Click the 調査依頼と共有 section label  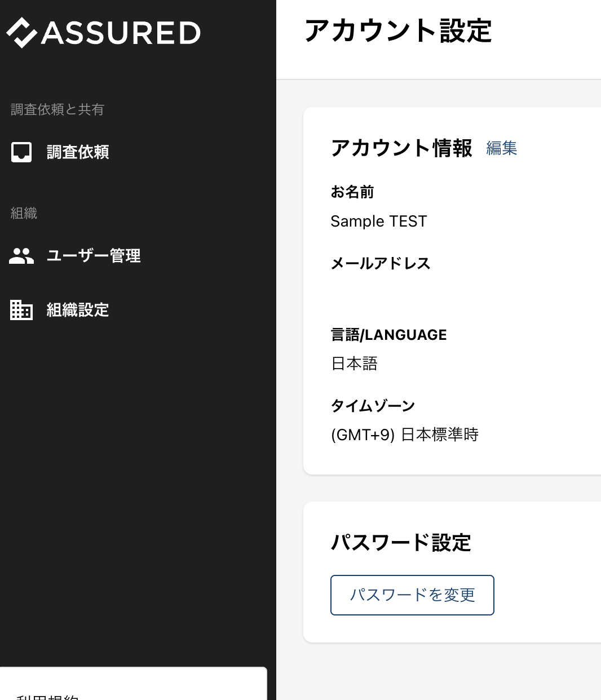pyautogui.click(x=58, y=109)
